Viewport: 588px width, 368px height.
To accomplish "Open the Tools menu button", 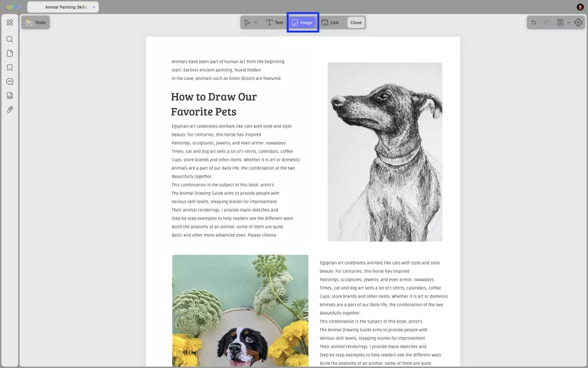I will coord(36,22).
